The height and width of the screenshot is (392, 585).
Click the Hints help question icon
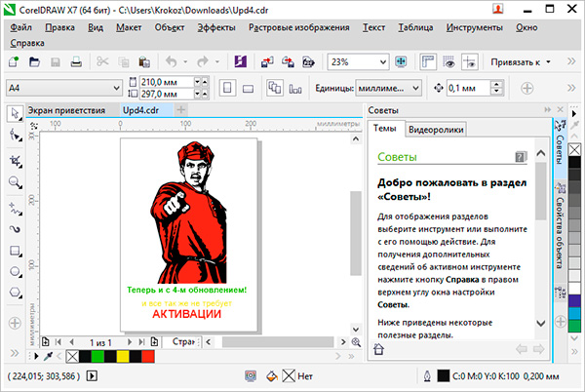tap(521, 157)
